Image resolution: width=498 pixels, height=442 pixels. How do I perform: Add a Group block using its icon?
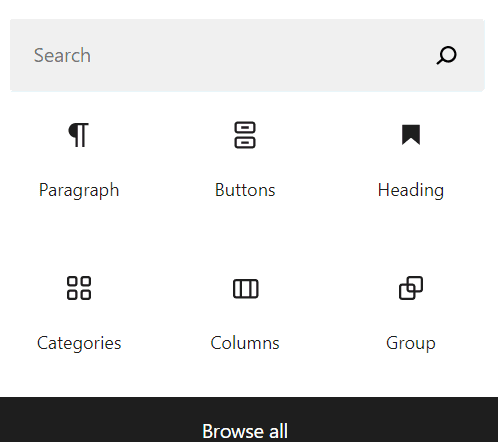click(411, 288)
